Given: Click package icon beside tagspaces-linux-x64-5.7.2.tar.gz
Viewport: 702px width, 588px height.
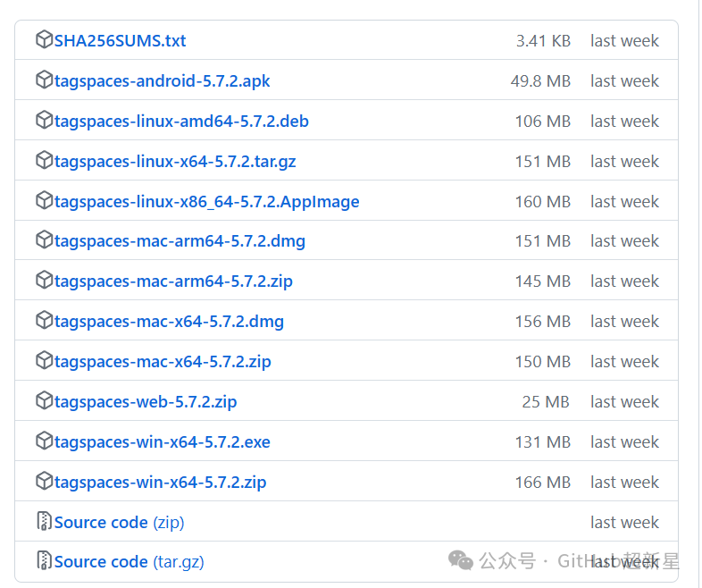Looking at the screenshot, I should (44, 160).
